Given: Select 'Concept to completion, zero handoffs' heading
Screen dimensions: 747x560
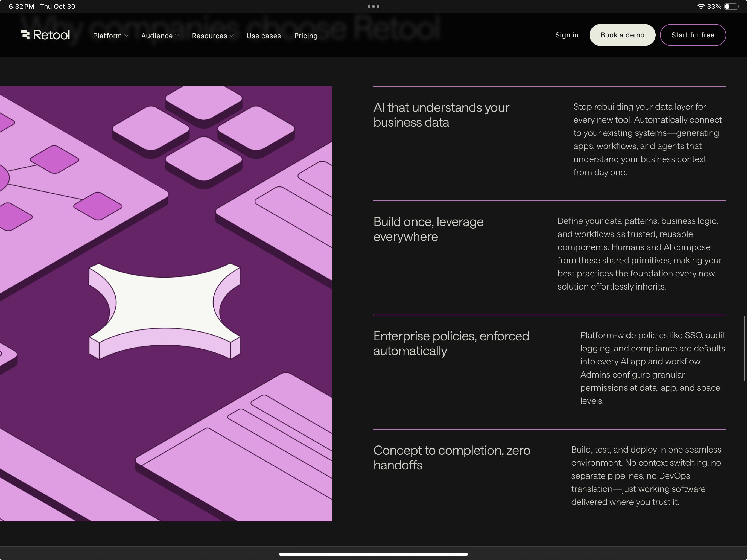Looking at the screenshot, I should coord(451,458).
